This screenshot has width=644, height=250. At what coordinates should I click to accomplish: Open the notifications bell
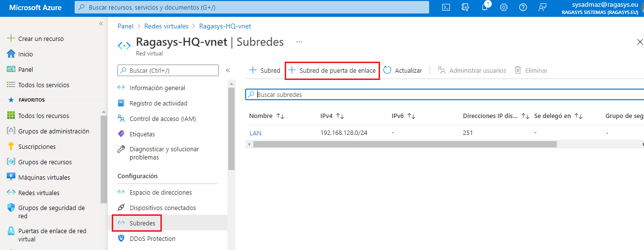485,7
